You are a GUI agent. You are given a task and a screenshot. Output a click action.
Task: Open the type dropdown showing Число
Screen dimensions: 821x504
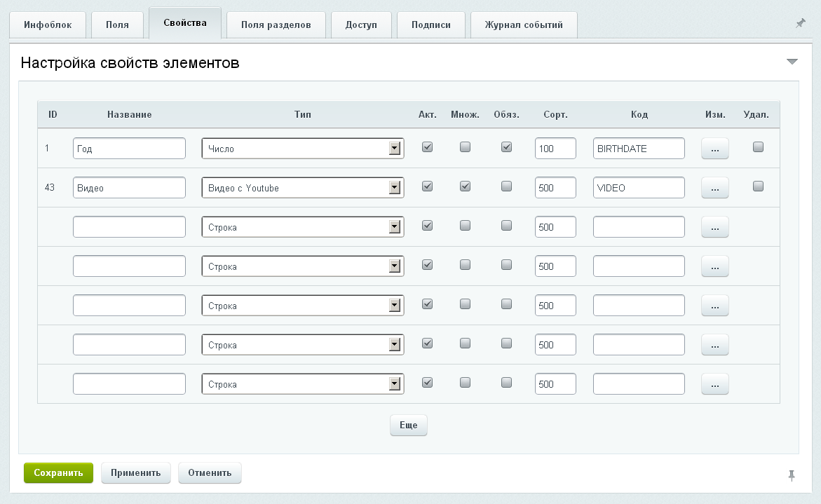[x=302, y=149]
